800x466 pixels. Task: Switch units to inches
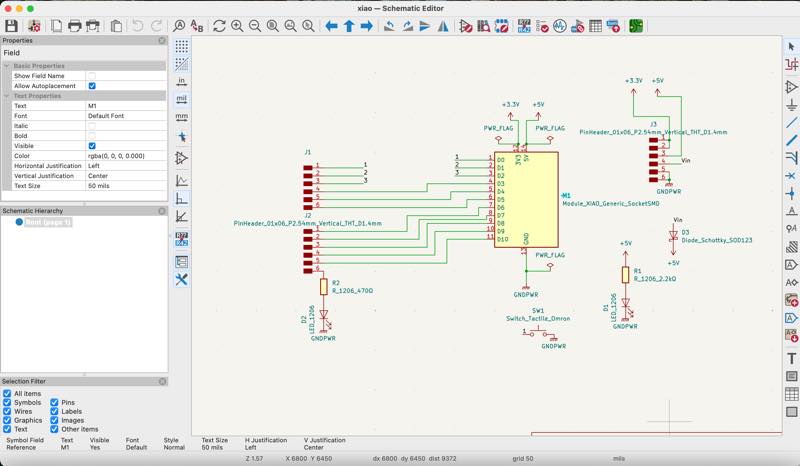[x=182, y=81]
